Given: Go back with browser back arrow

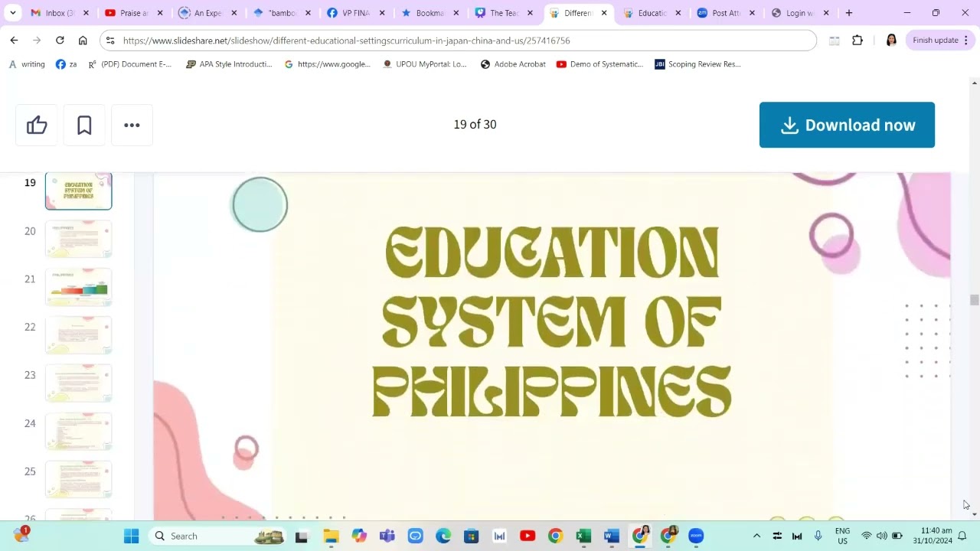Looking at the screenshot, I should click(x=14, y=41).
